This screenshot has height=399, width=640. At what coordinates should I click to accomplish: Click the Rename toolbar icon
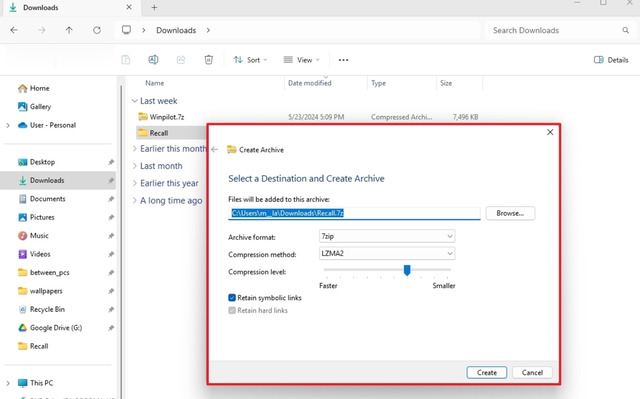[x=153, y=60]
